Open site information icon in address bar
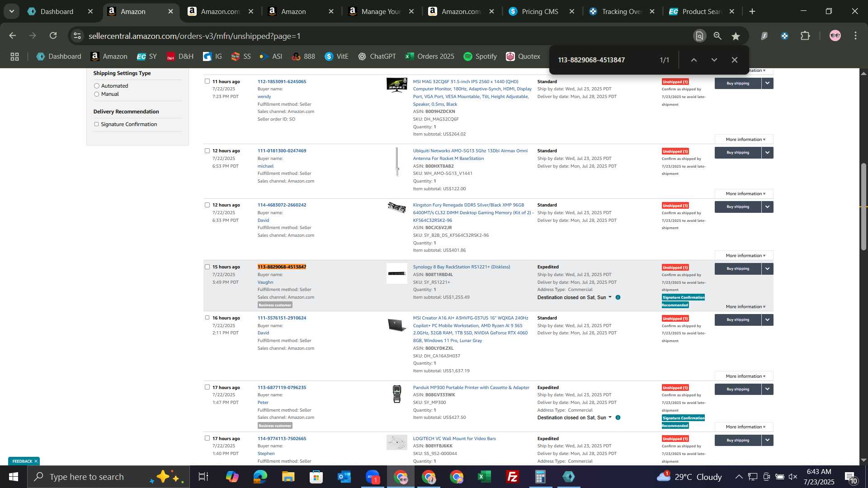Screen dimensions: 868x488 pos(77,36)
